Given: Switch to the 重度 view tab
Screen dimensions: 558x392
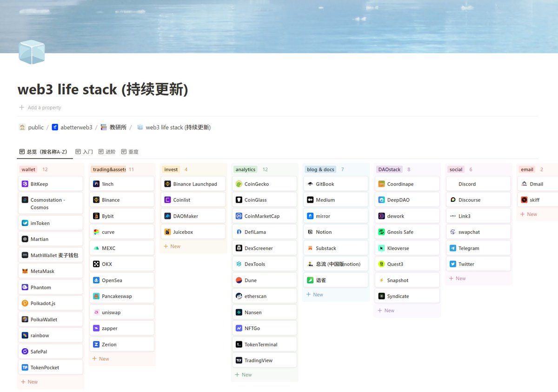Looking at the screenshot, I should 130,152.
